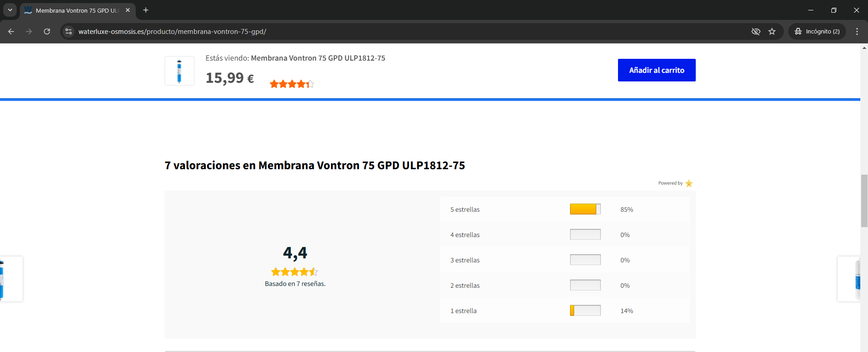The image size is (868, 352).
Task: Select the Membrana Vontron 75 GPD tab
Action: [x=77, y=10]
